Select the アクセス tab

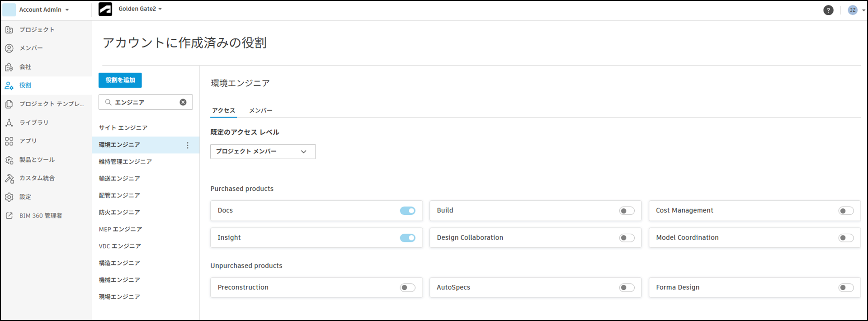point(224,110)
